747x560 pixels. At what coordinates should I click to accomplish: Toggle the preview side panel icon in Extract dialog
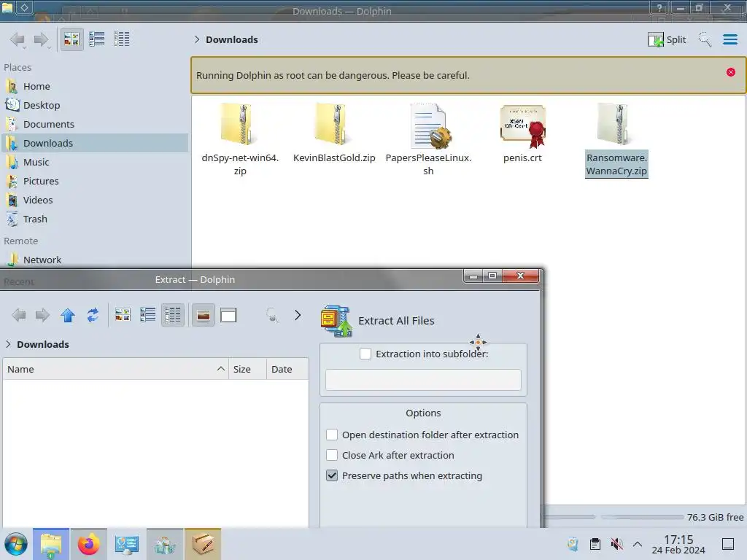228,315
